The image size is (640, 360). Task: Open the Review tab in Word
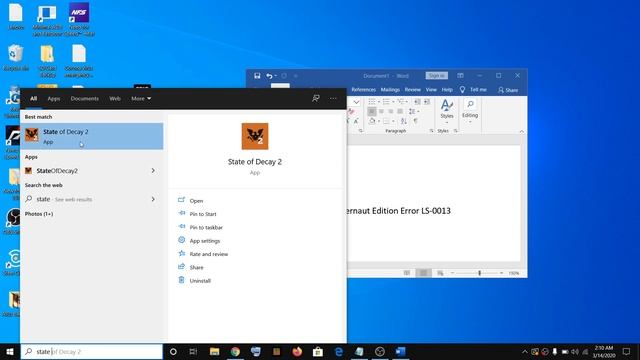(x=413, y=89)
